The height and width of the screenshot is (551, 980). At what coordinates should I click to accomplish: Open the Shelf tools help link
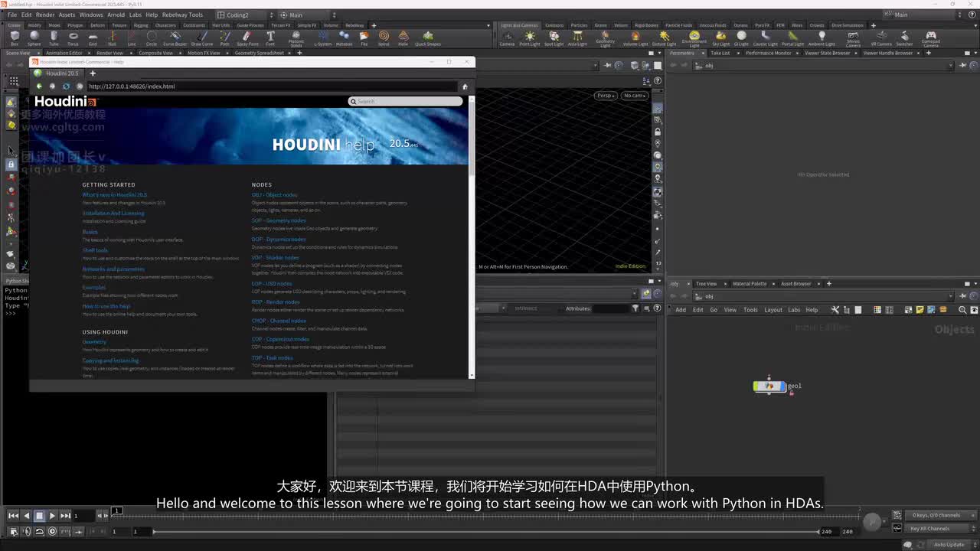click(x=96, y=250)
